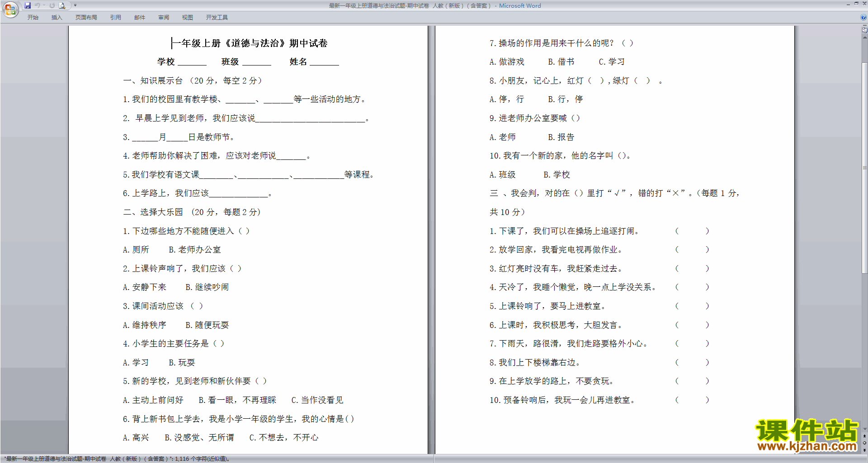Click the vertical scrollbar up arrow

pyautogui.click(x=864, y=37)
